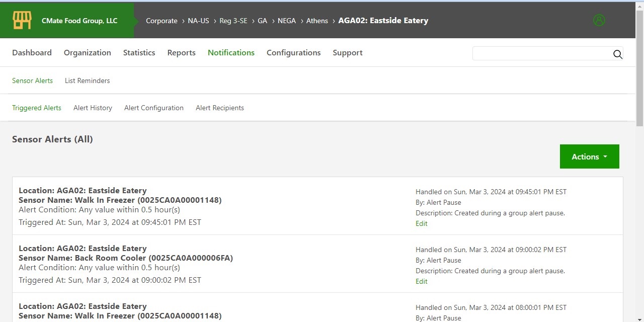Open the Configurations menu

(293, 53)
